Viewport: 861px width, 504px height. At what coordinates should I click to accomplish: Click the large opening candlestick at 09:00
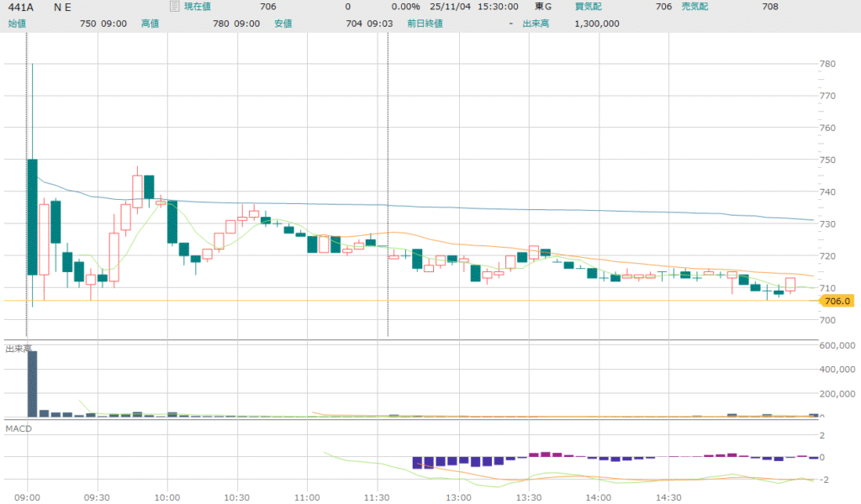point(33,217)
